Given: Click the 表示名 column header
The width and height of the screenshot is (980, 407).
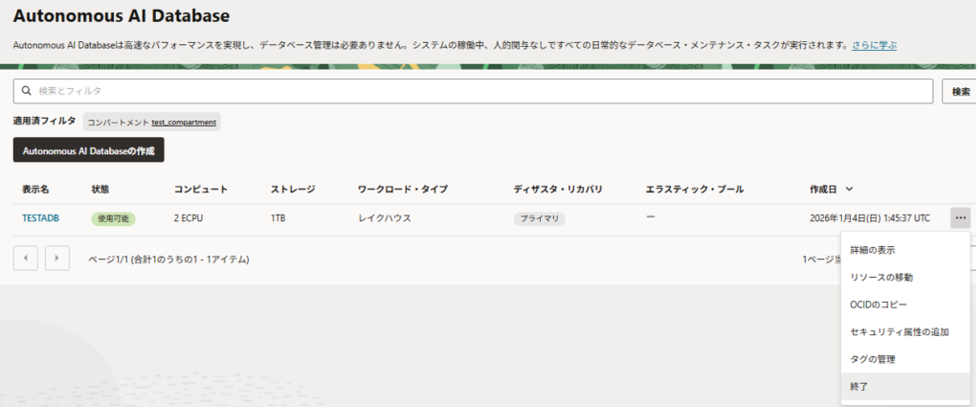Looking at the screenshot, I should click(35, 190).
